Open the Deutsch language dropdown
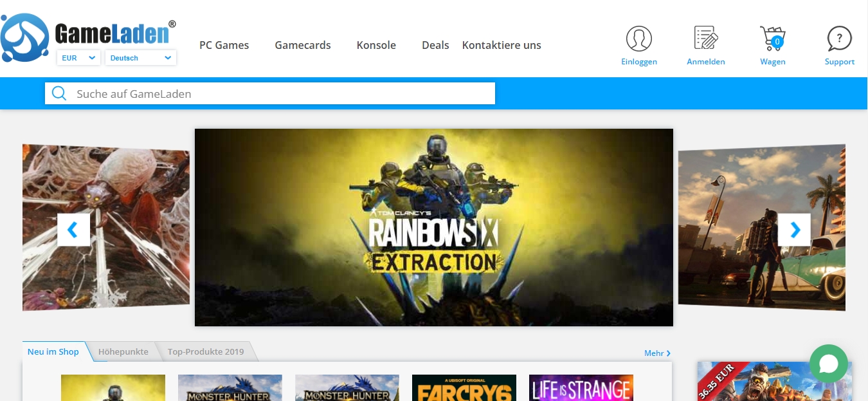868x401 pixels. click(x=141, y=58)
